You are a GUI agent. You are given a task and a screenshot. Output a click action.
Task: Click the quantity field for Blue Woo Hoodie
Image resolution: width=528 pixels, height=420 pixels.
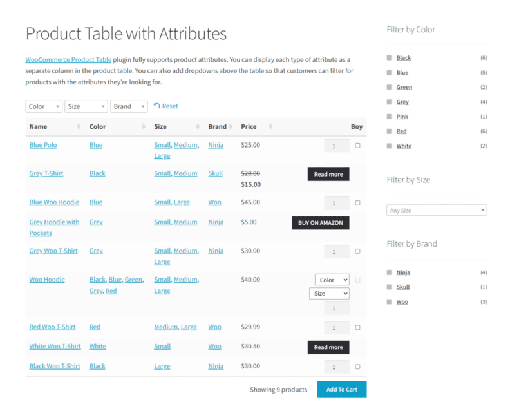pyautogui.click(x=335, y=202)
